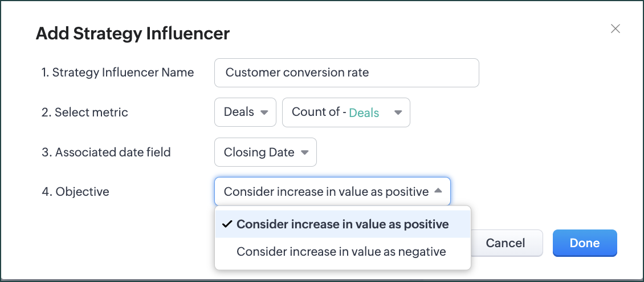Click the "2. Select metric" label
644x282 pixels.
85,112
